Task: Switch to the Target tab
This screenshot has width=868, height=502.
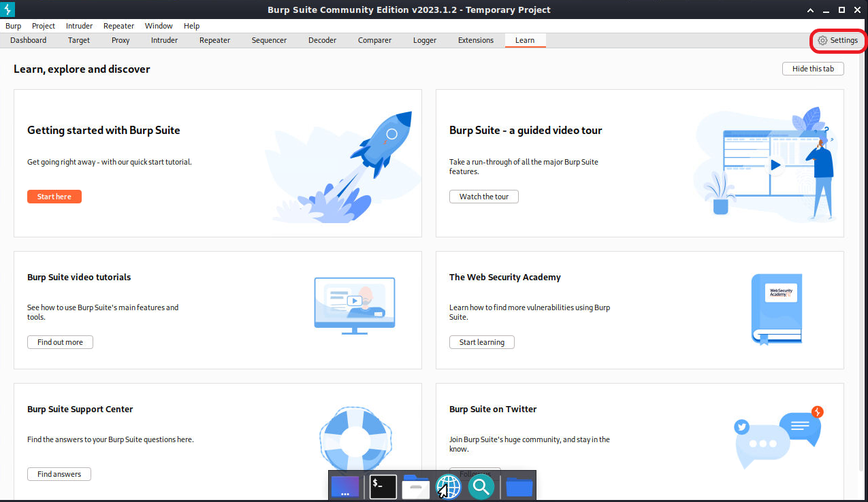Action: 79,40
